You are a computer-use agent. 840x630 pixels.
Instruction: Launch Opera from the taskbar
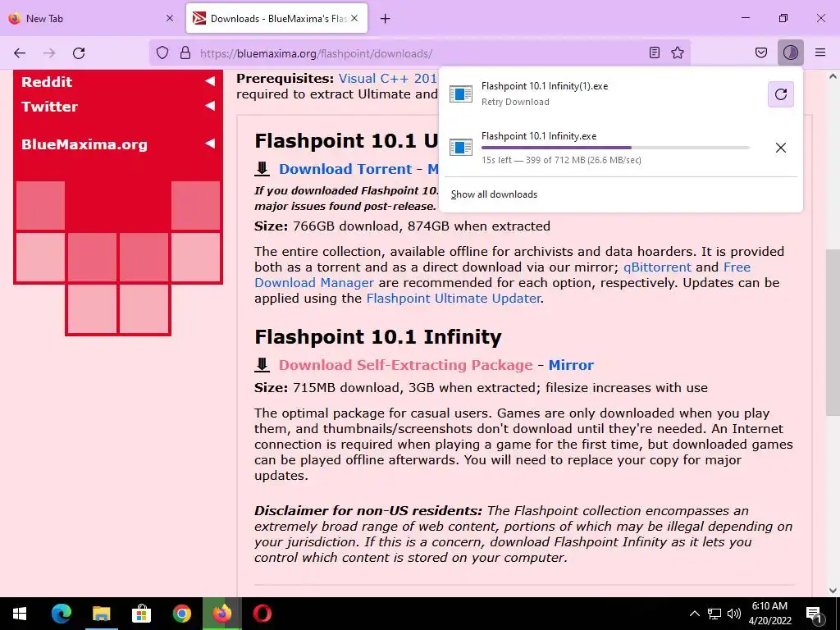262,614
